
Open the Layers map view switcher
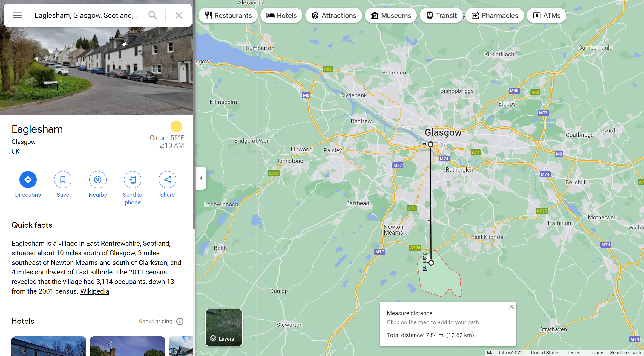tap(224, 328)
